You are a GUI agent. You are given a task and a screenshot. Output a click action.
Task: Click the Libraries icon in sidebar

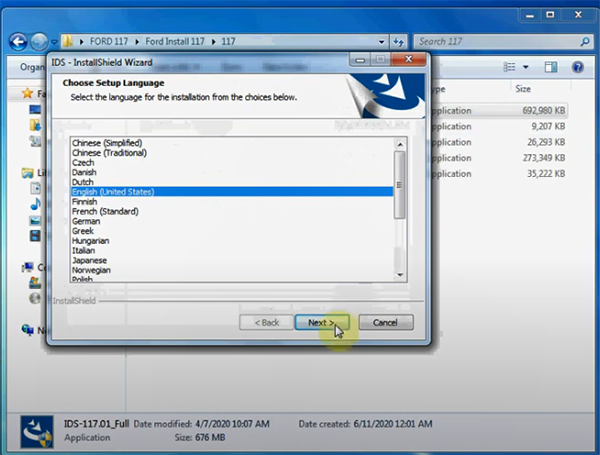(28, 173)
